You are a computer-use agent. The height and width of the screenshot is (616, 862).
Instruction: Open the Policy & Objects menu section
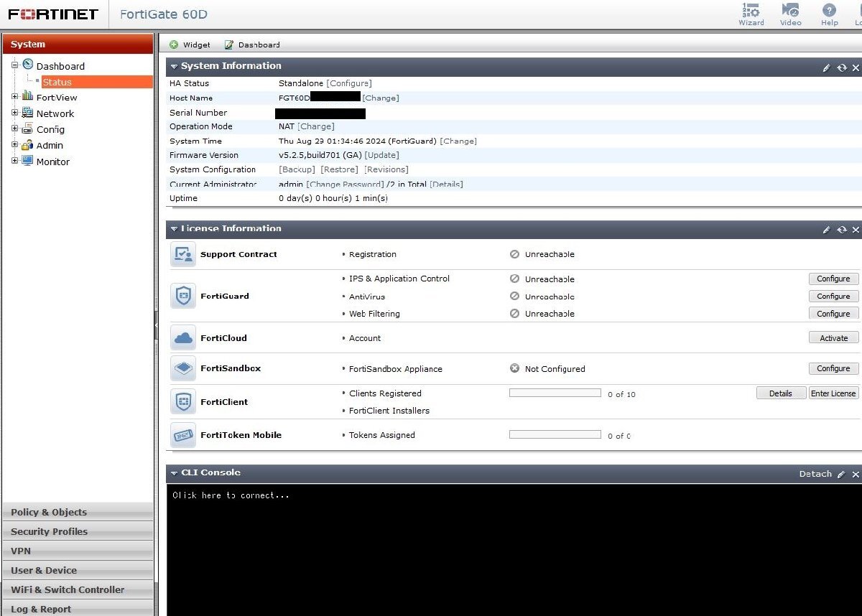(49, 512)
